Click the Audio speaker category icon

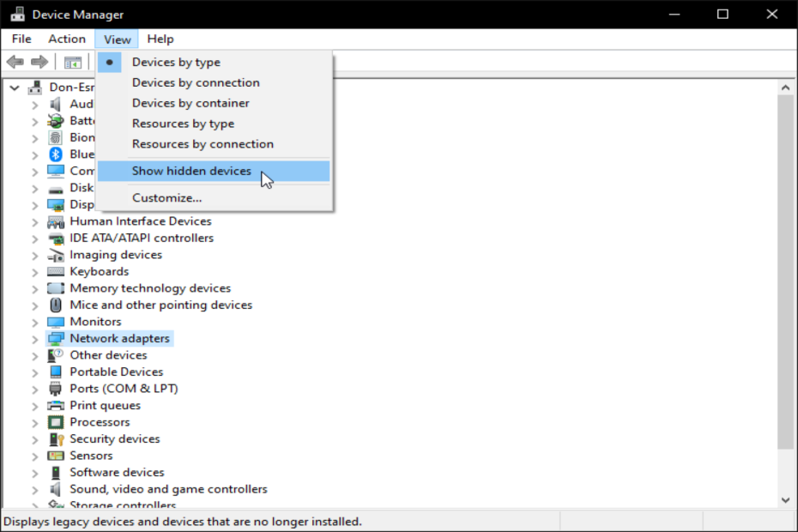click(56, 105)
